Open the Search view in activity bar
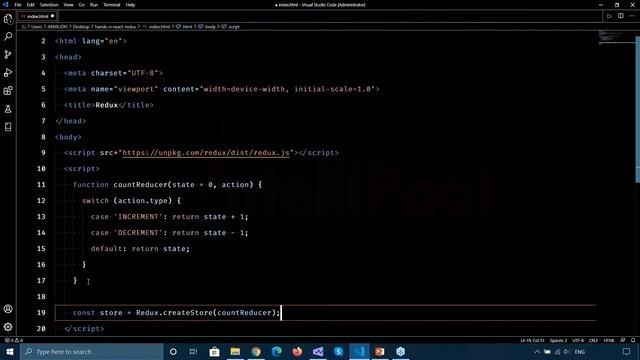The height and width of the screenshot is (360, 640). point(8,37)
